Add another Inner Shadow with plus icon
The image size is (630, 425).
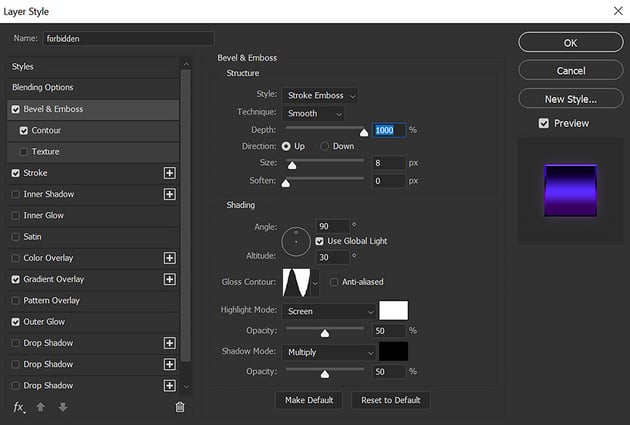pos(169,194)
